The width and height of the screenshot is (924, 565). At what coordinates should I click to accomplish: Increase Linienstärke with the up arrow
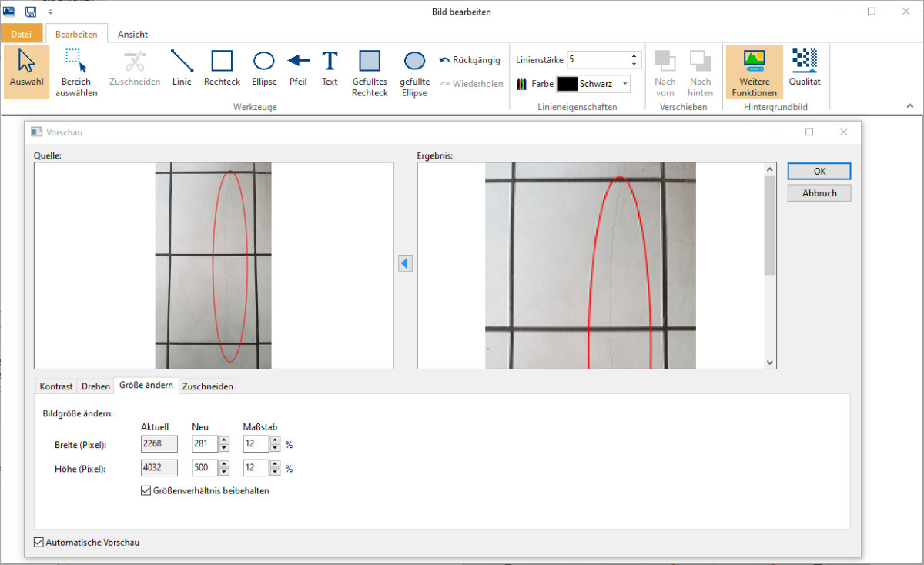[x=634, y=55]
